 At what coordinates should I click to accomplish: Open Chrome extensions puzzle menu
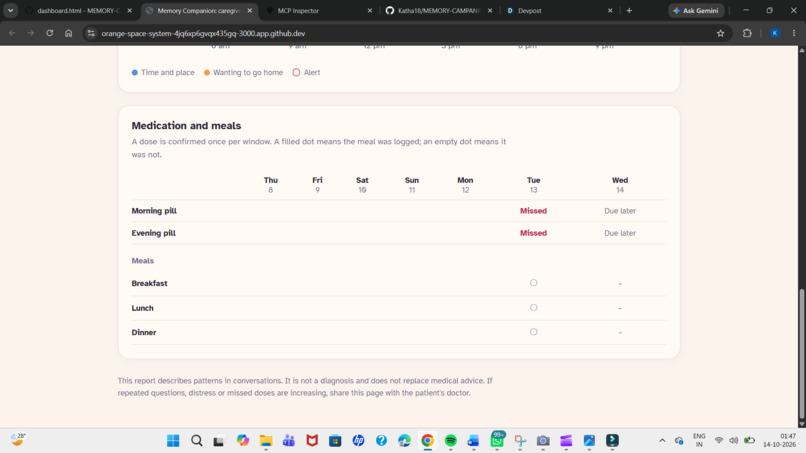(x=747, y=33)
